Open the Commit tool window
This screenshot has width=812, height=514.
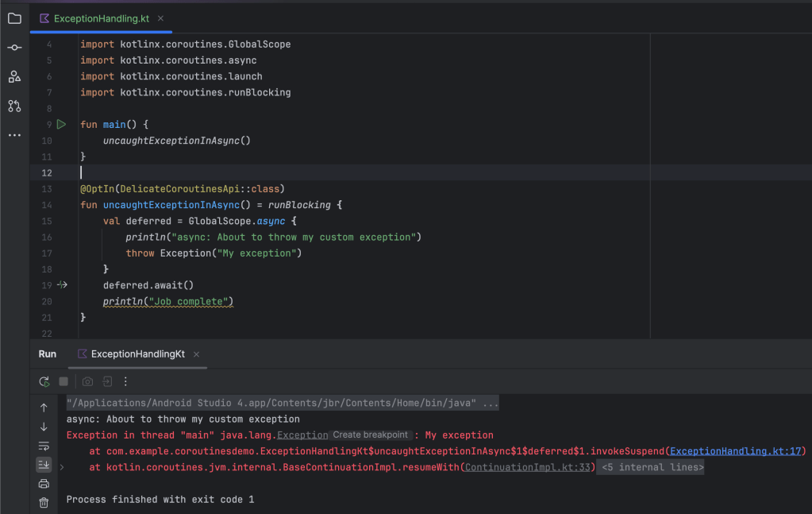click(14, 48)
